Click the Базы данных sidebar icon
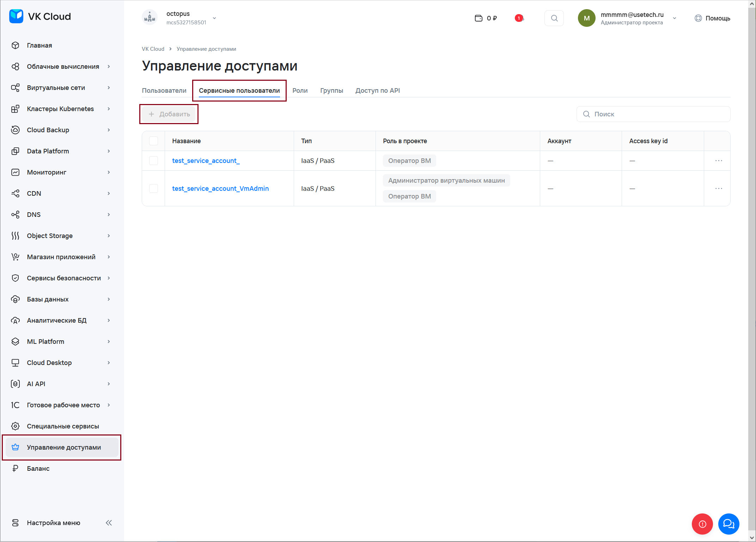This screenshot has height=542, width=756. pos(15,299)
